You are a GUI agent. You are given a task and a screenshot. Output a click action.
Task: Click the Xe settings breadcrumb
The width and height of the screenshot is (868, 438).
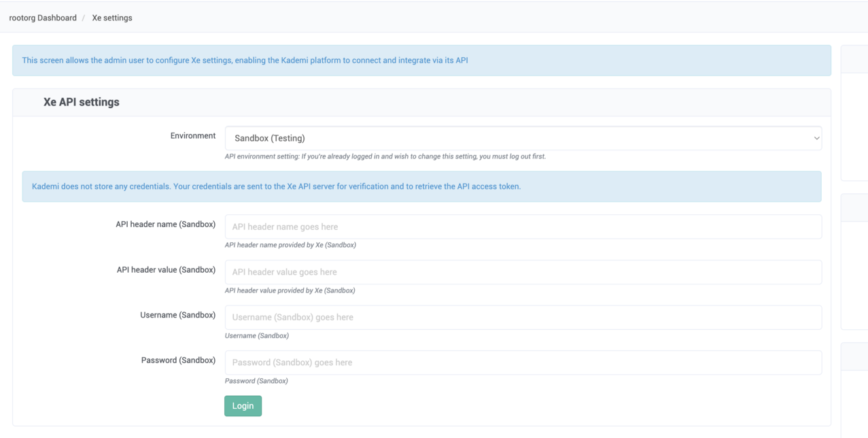tap(112, 18)
